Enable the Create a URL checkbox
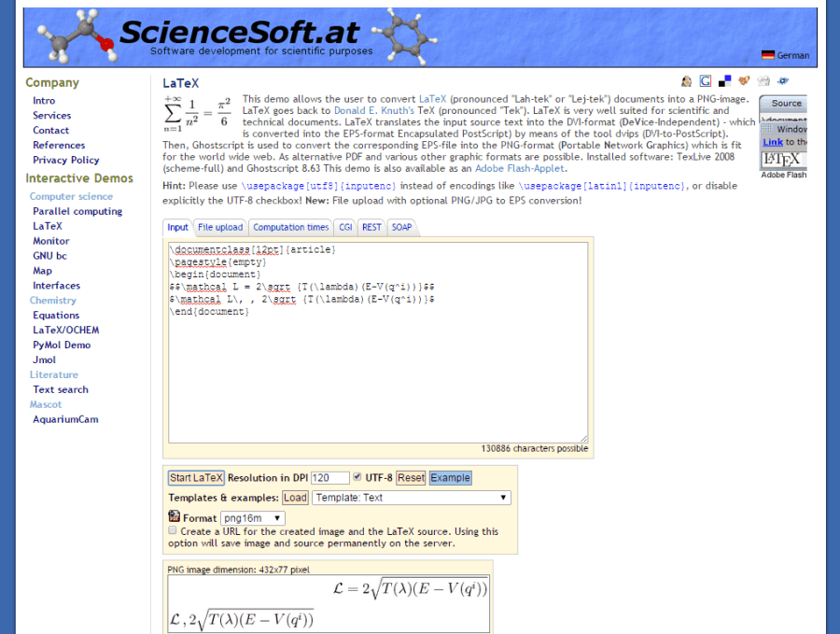 click(x=173, y=530)
